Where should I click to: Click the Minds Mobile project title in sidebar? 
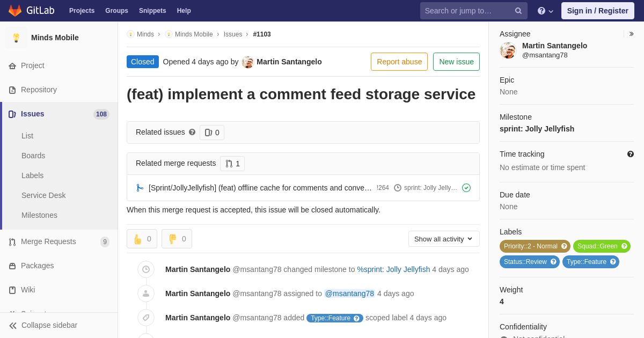[55, 38]
